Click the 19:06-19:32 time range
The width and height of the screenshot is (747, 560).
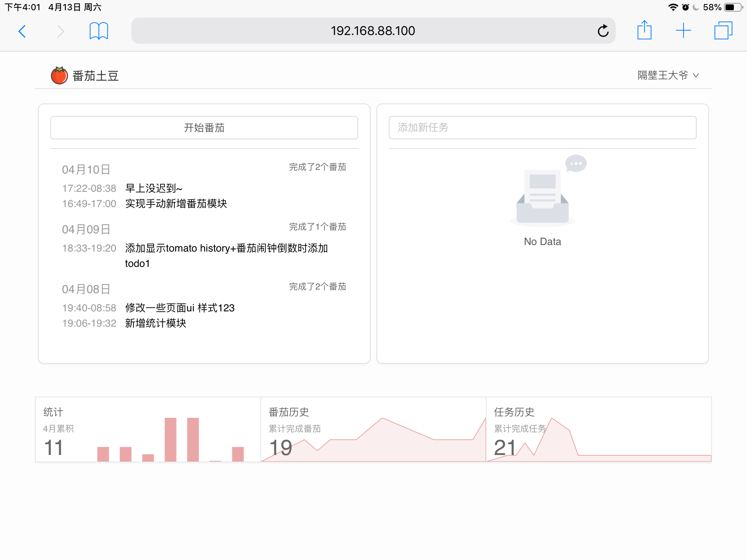point(89,323)
